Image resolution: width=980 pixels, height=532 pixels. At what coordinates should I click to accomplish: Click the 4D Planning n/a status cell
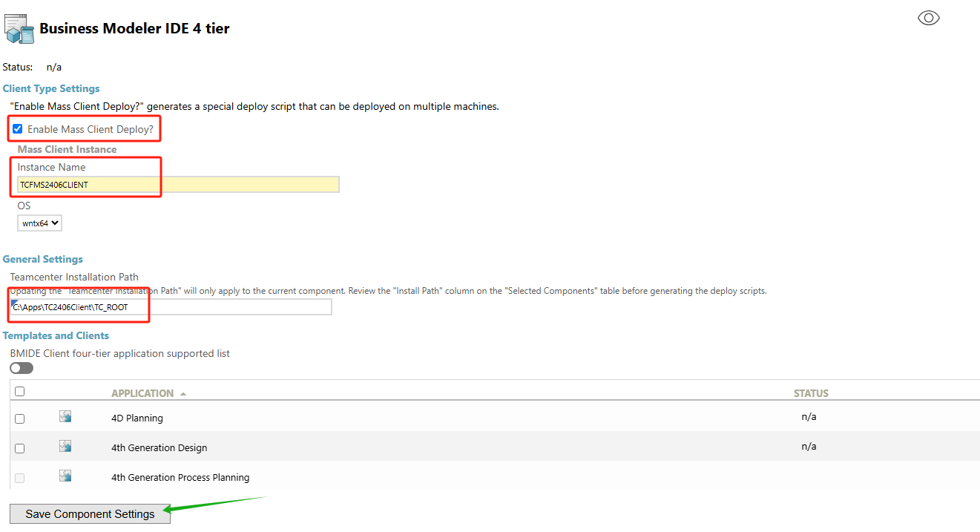point(809,416)
